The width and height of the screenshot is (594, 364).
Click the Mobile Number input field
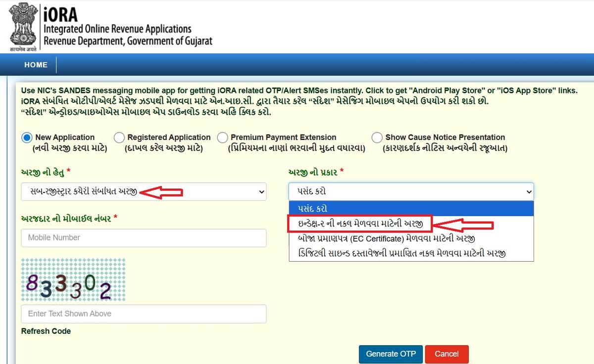tap(144, 238)
